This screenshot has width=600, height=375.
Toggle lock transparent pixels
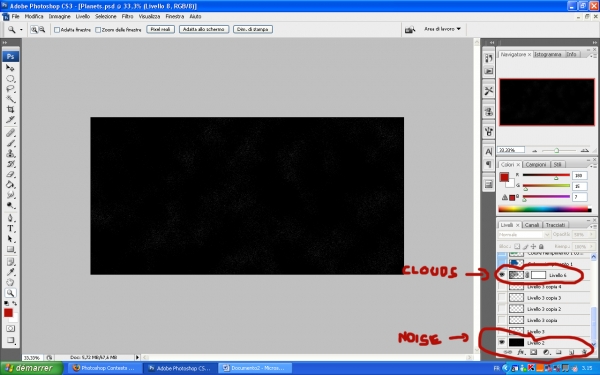[x=517, y=246]
